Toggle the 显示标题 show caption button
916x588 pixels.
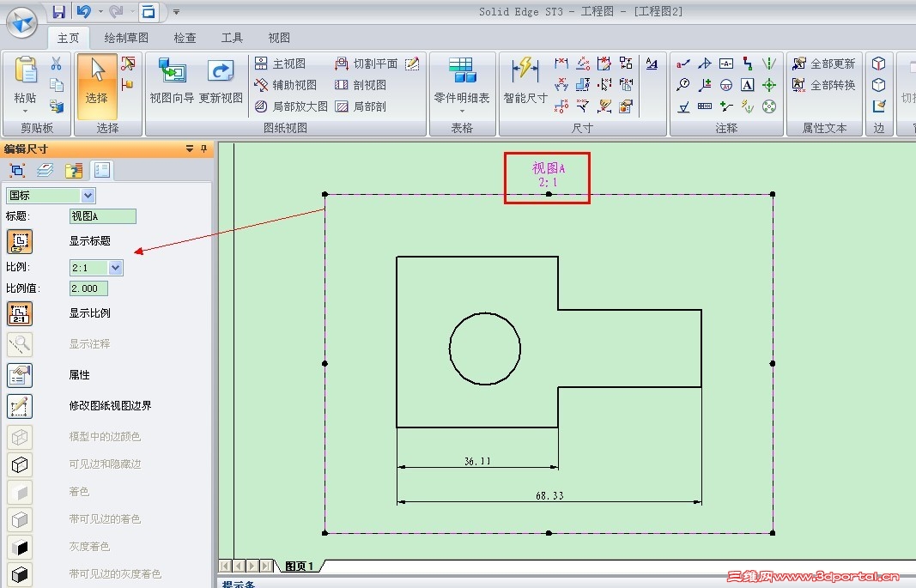click(x=20, y=241)
